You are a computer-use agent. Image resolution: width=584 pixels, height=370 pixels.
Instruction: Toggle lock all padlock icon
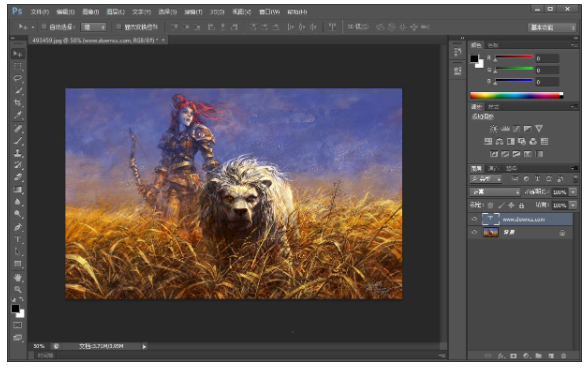pos(521,205)
